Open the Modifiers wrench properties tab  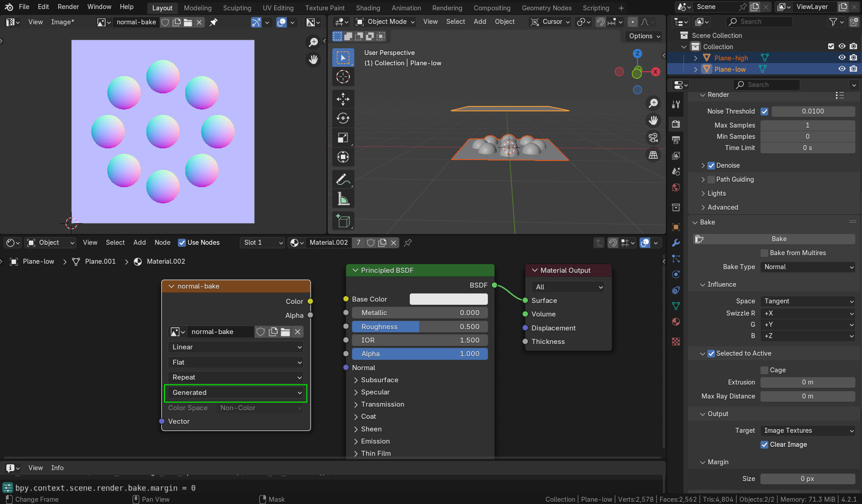676,243
